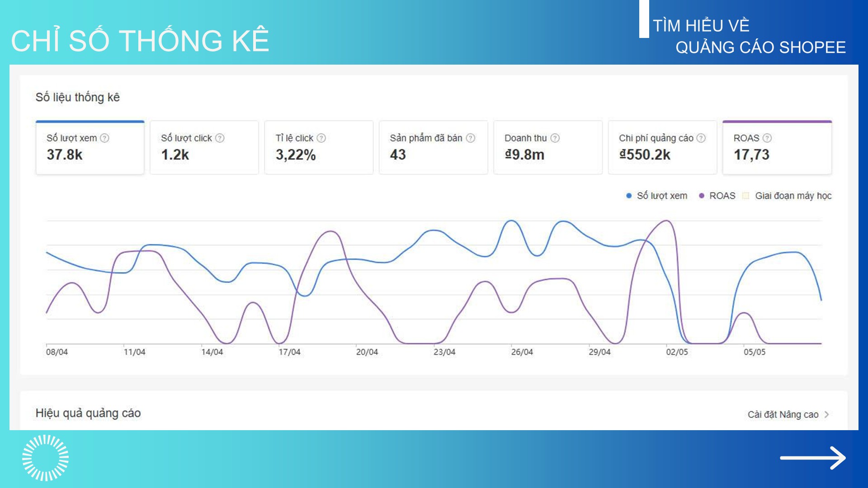Screen dimensions: 868x488
Task: Click the 17,73 ROAS value
Action: [x=751, y=155]
